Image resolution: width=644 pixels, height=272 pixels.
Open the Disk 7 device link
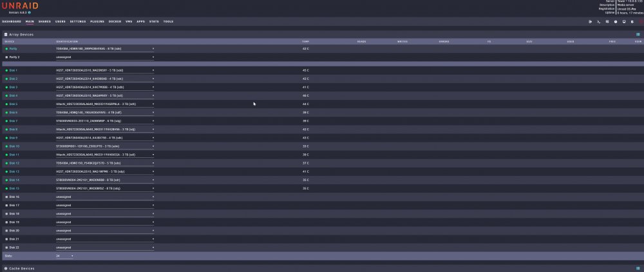pyautogui.click(x=14, y=121)
